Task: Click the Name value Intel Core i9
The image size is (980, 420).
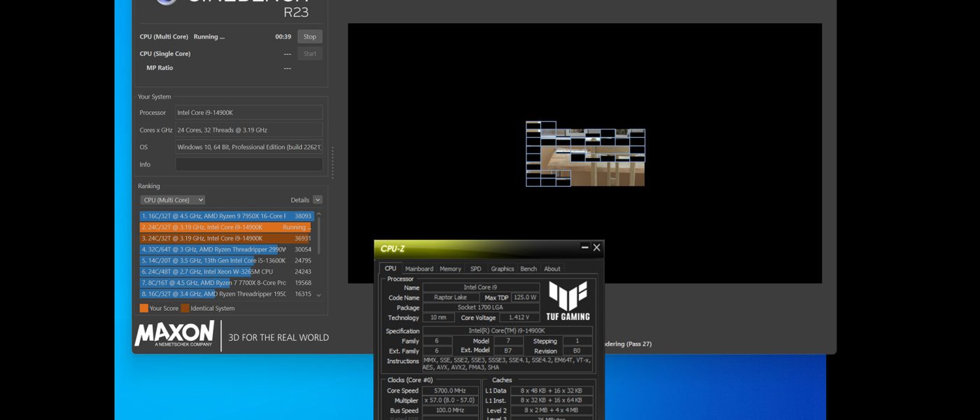Action: click(x=481, y=288)
